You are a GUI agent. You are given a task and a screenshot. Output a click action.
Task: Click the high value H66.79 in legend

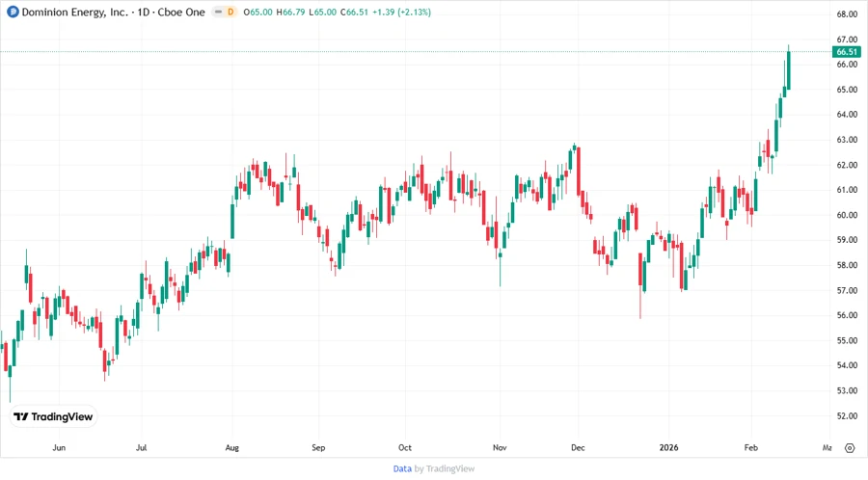[x=290, y=13]
